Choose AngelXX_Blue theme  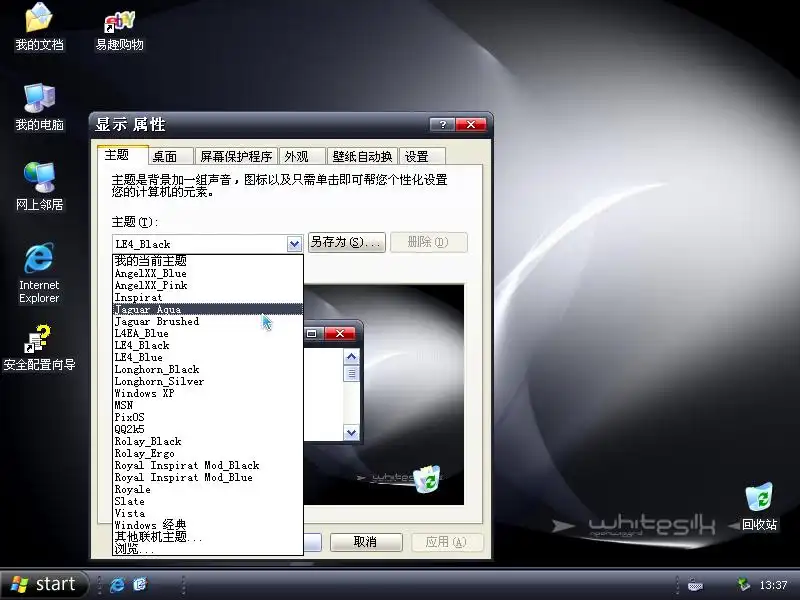click(x=207, y=273)
